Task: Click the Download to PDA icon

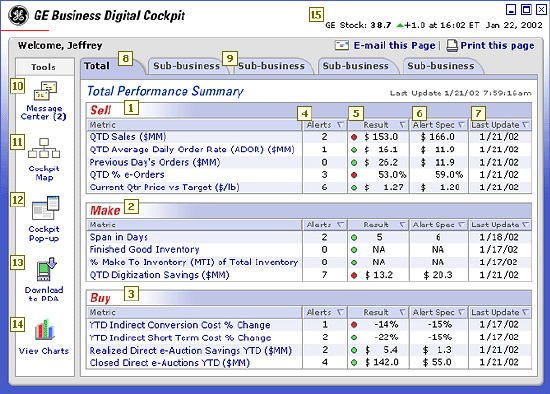Action: (x=46, y=269)
